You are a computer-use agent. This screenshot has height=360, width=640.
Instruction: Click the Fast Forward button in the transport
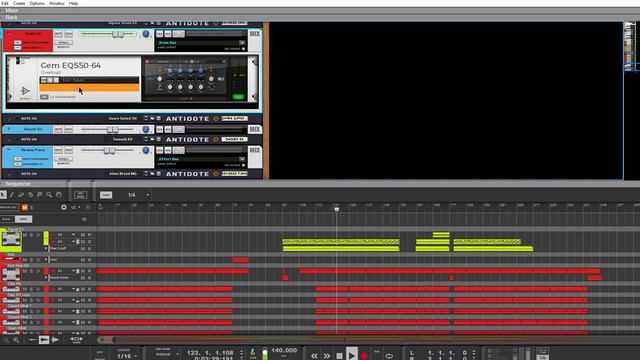pyautogui.click(x=327, y=356)
